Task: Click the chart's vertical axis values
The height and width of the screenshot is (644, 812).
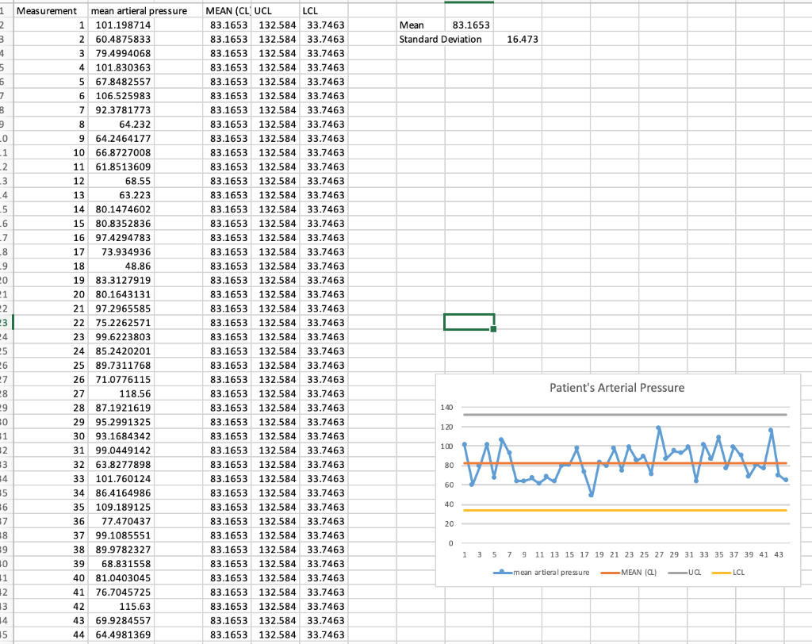Action: (449, 472)
